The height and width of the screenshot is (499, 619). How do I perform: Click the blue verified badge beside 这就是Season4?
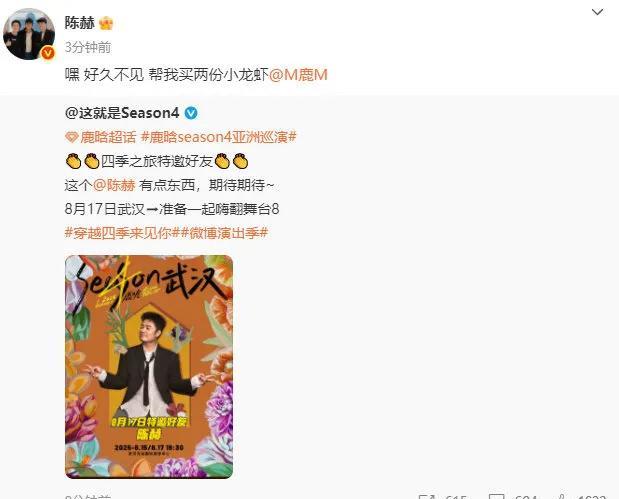point(191,113)
